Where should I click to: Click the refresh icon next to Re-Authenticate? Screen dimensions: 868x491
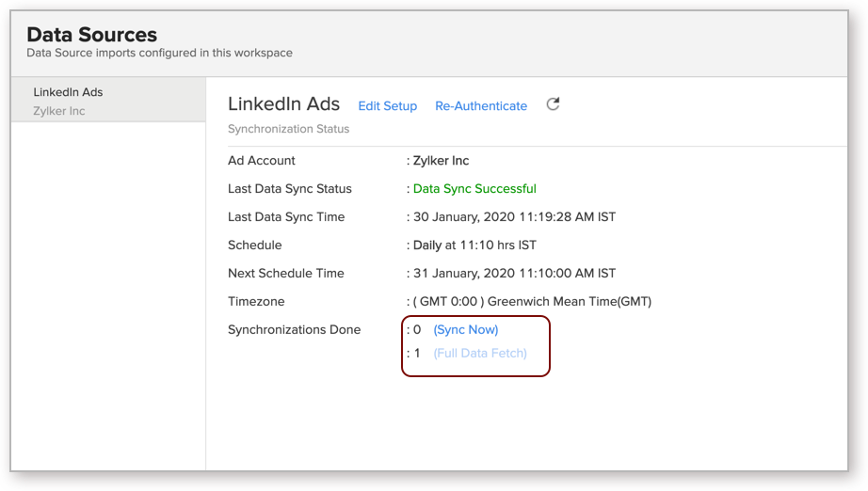[553, 104]
